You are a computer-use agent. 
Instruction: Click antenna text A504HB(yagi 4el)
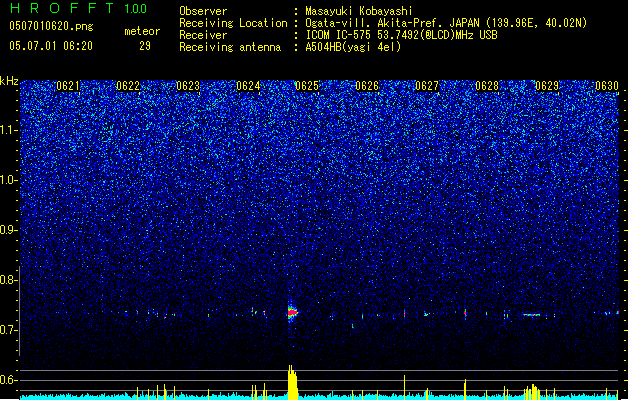353,47
